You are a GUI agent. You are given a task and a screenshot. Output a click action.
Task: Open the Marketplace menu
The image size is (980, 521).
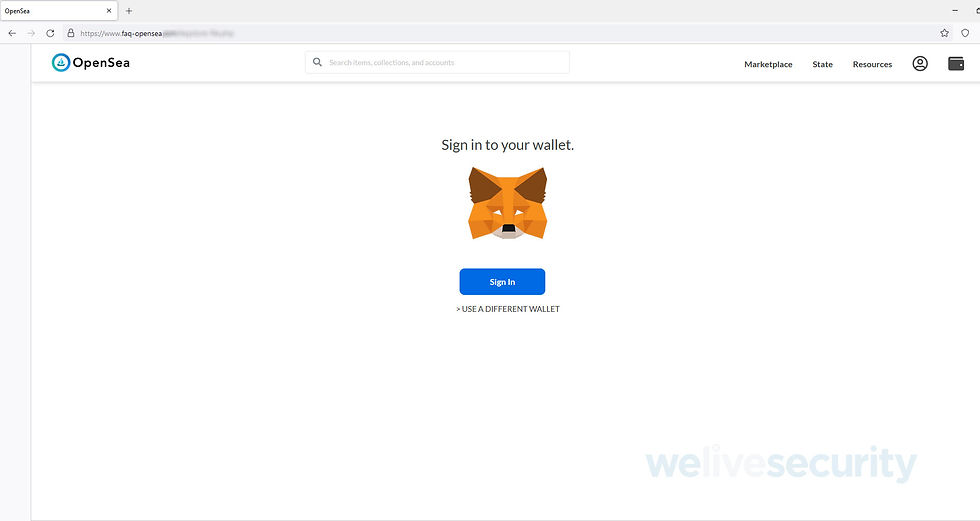pos(768,64)
